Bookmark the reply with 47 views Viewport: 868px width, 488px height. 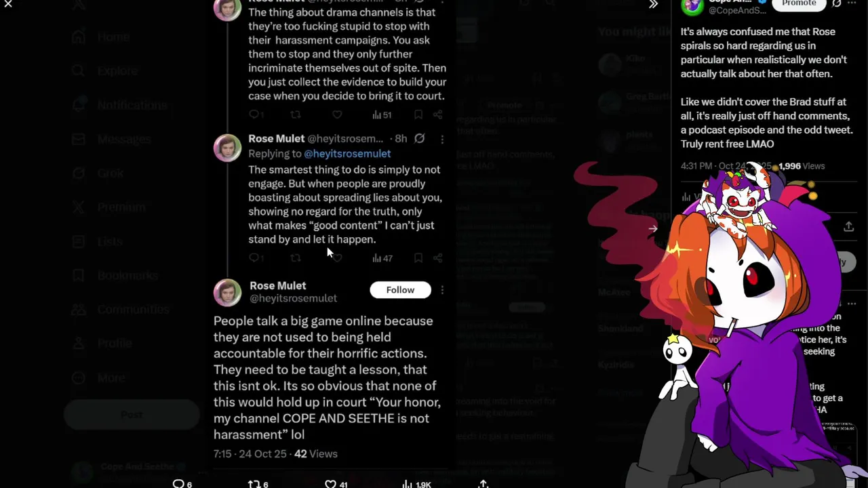418,258
